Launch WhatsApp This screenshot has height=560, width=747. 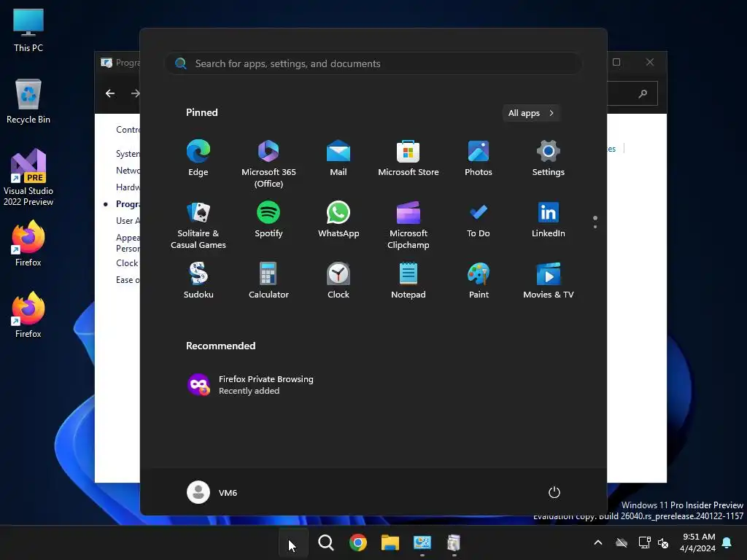pos(338,219)
